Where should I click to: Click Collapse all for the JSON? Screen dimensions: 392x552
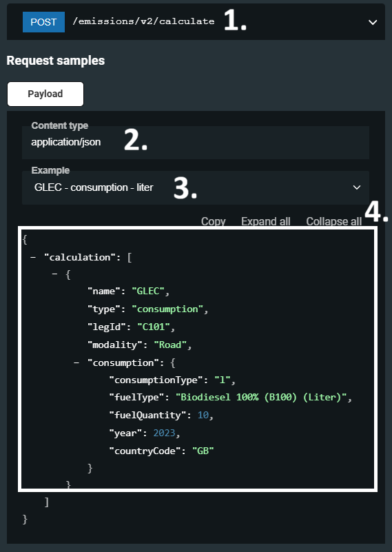coord(334,221)
